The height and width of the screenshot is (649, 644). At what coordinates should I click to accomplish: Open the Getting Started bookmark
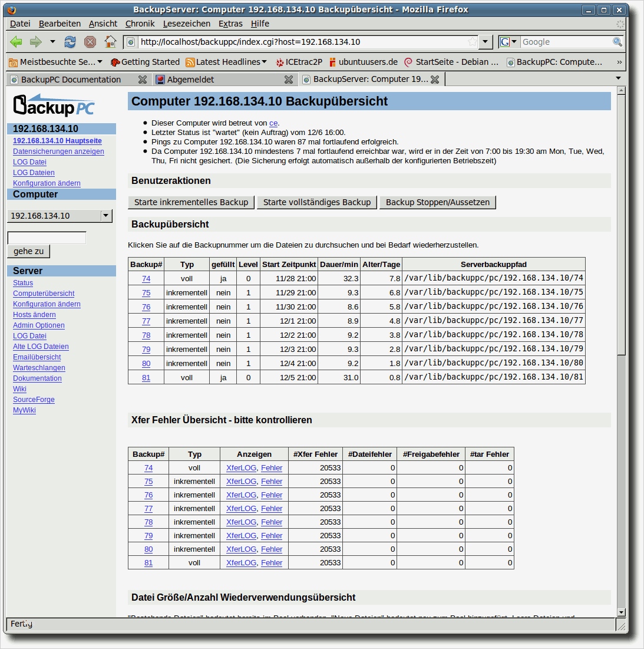coord(145,62)
